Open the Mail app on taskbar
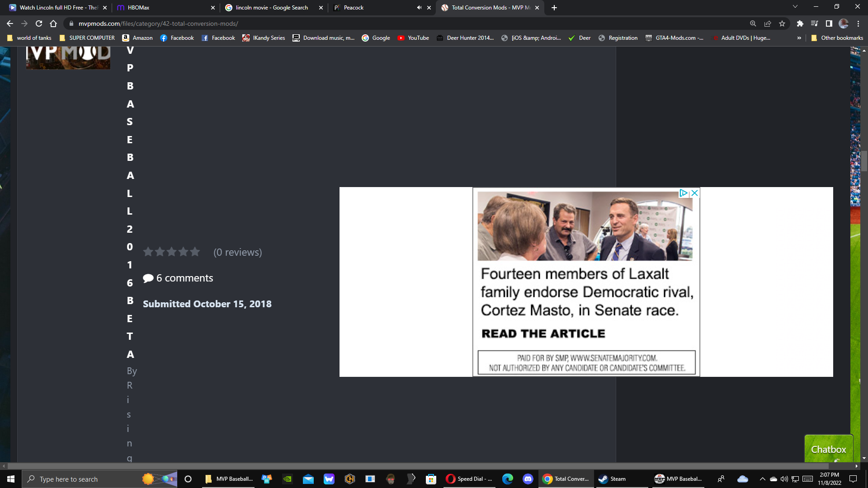 pos(308,479)
